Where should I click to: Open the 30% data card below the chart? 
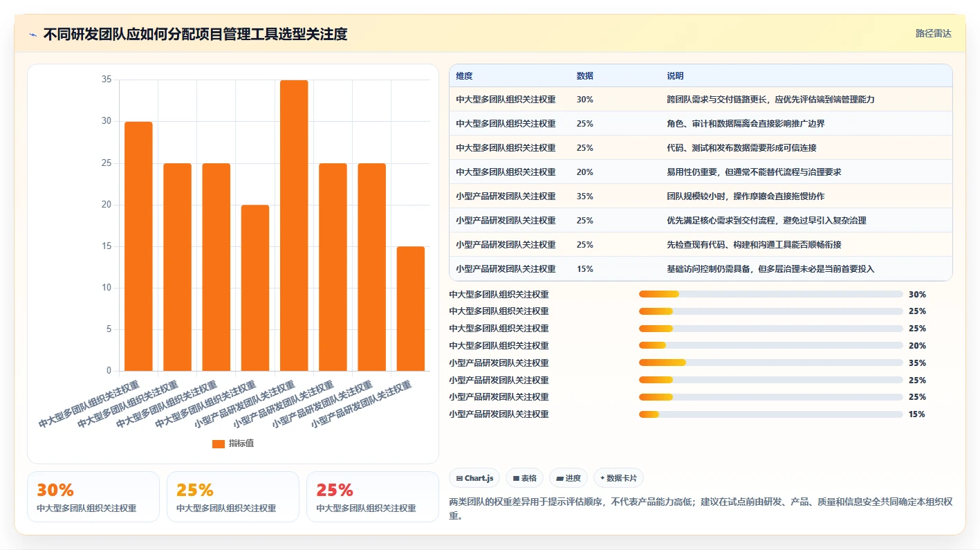click(x=93, y=497)
